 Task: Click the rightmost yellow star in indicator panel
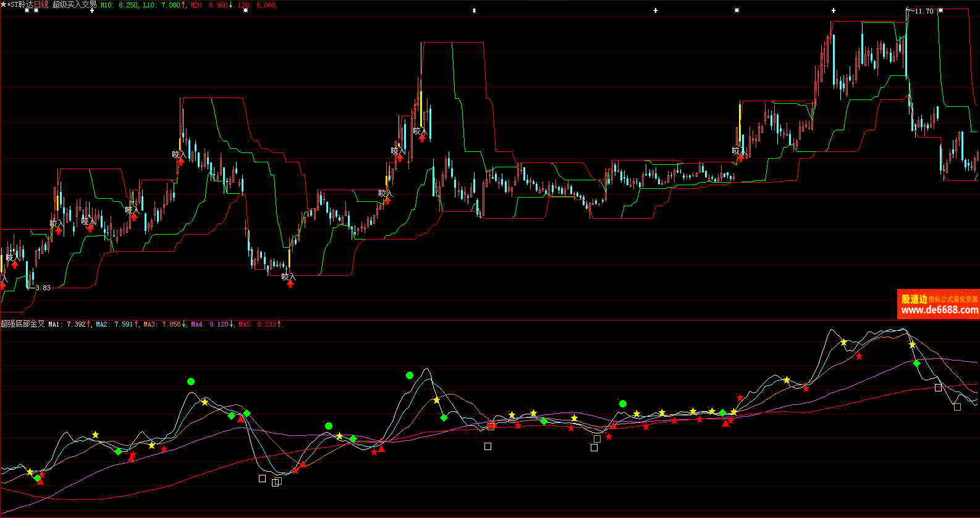(x=912, y=345)
